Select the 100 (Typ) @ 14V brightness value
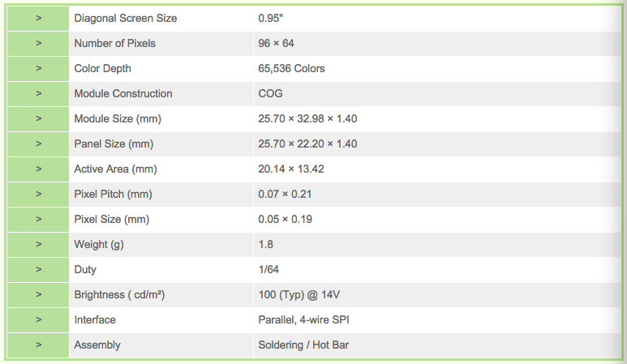The image size is (627, 364). point(298,295)
